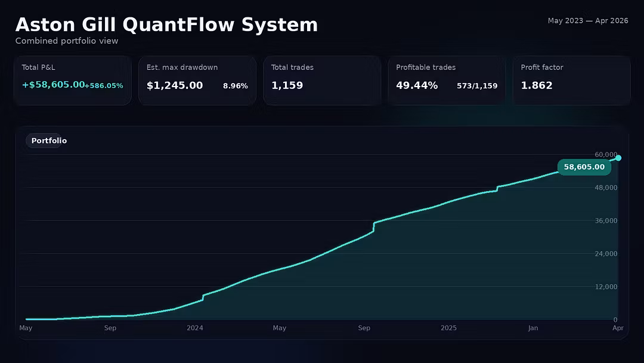Select the Profit factor card

[x=571, y=80]
